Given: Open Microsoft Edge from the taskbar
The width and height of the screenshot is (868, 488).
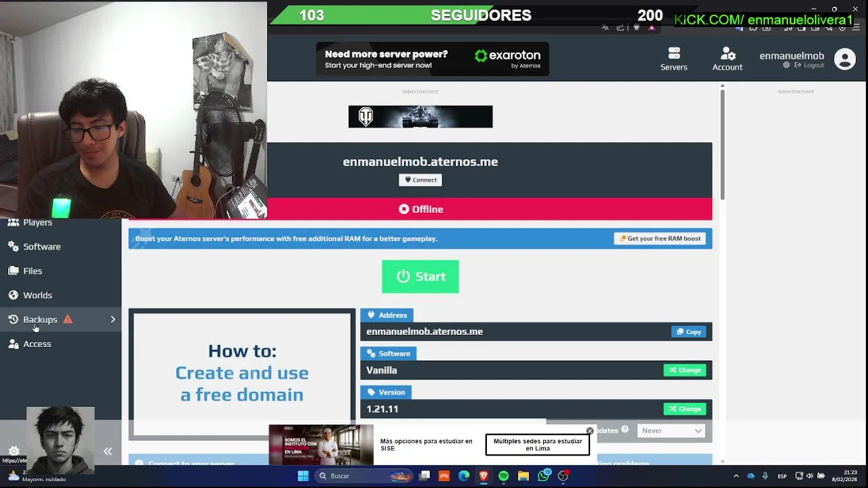Looking at the screenshot, I should [x=464, y=476].
